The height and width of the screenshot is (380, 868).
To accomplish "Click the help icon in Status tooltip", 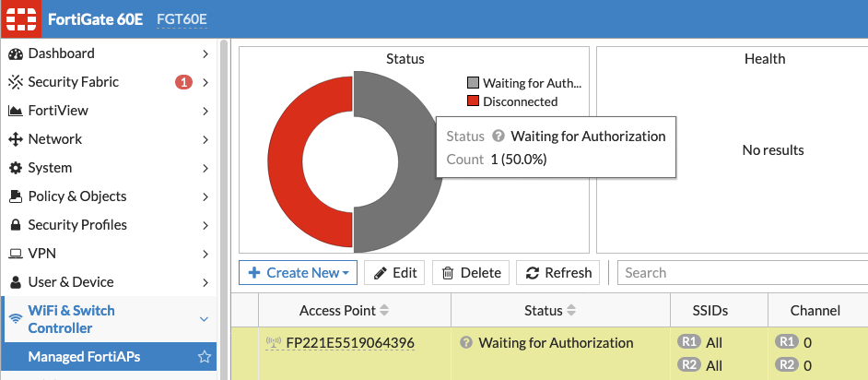I will (x=498, y=136).
